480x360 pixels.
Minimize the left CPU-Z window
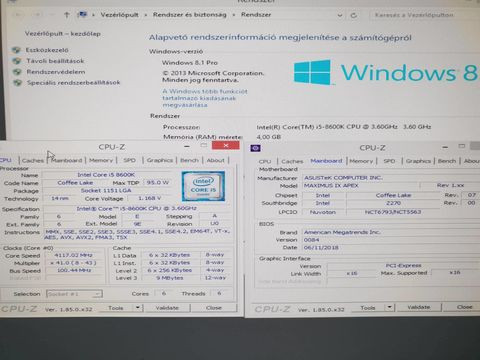(x=187, y=146)
